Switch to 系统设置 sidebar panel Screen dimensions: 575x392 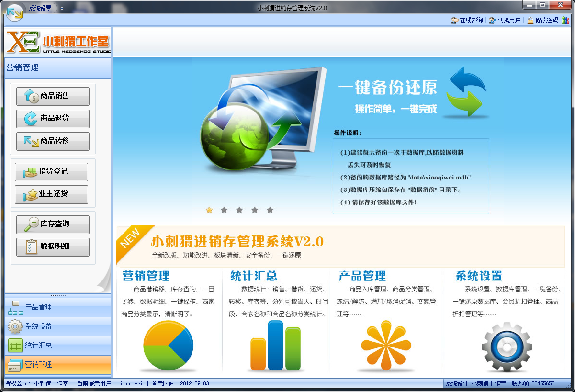point(57,326)
